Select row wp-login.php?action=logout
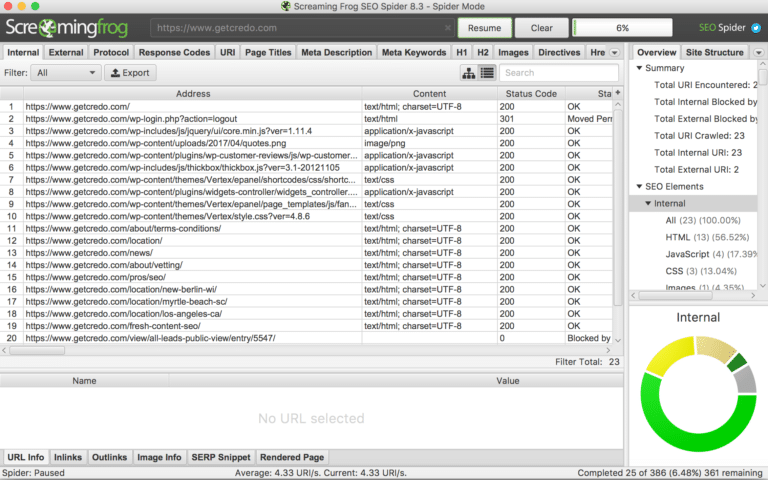 tap(306, 119)
